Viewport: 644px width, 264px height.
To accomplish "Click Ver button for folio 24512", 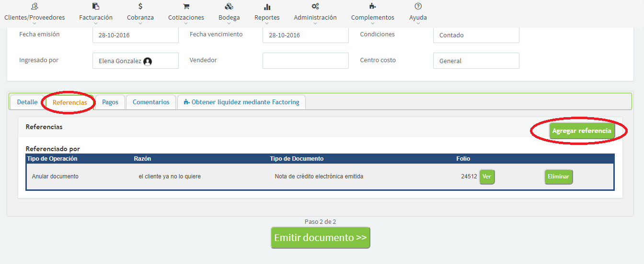I will 487,176.
